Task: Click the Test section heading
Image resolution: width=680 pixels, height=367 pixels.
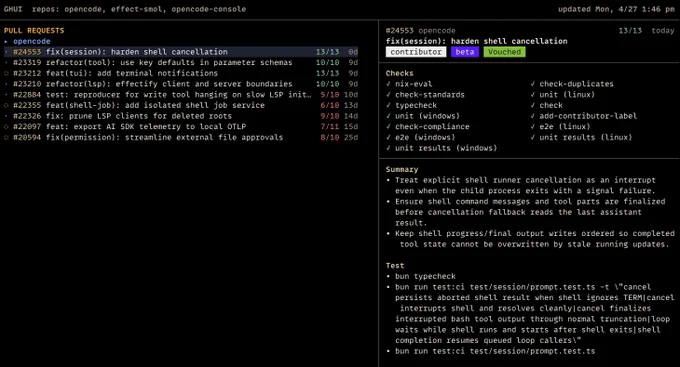Action: (395, 265)
